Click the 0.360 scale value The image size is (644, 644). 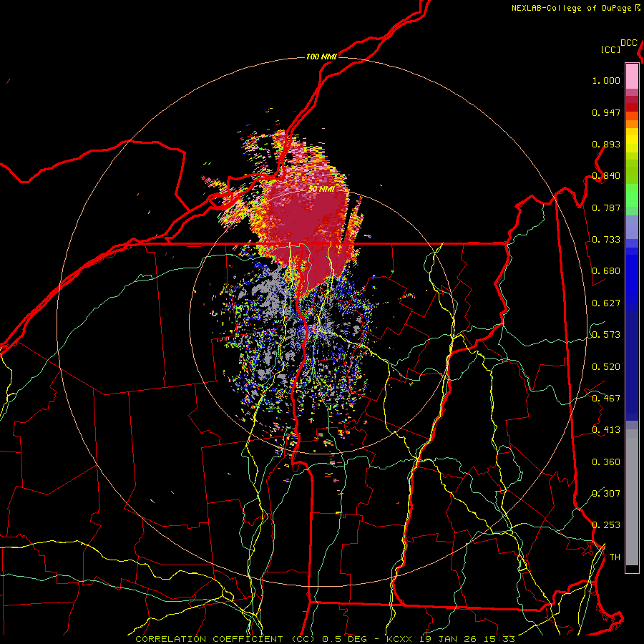point(606,462)
